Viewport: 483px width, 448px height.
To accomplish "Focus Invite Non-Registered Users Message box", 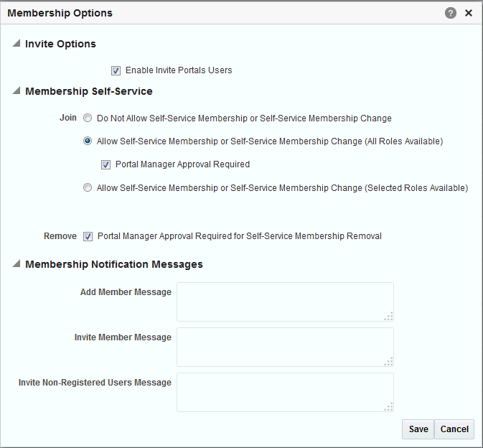I will coord(285,392).
